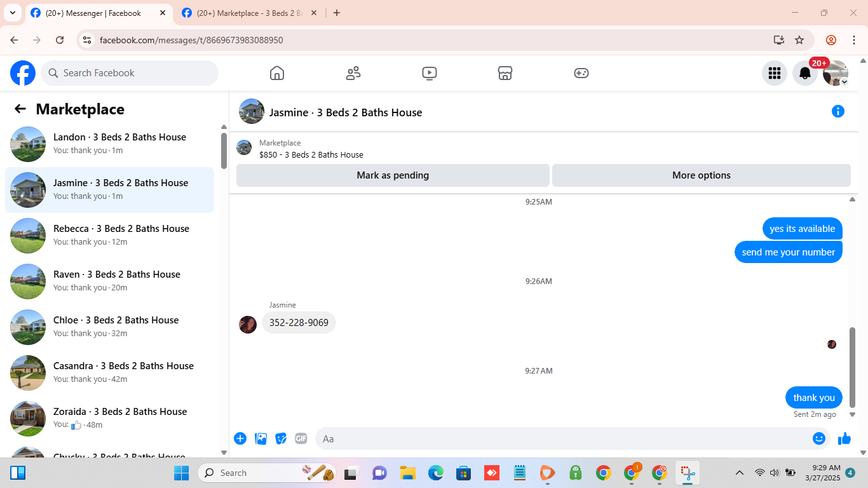The height and width of the screenshot is (488, 868).
Task: Open the Chrome three-dot menu
Action: pyautogui.click(x=854, y=40)
